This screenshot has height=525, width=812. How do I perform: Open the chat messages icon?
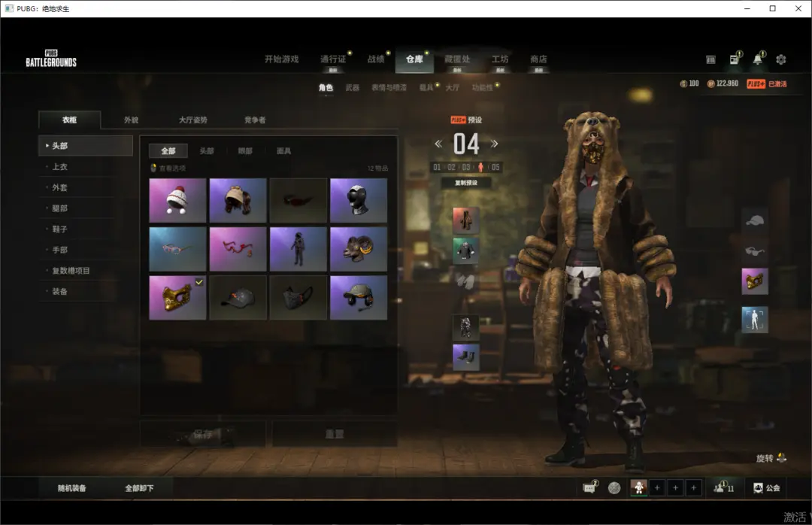click(590, 487)
